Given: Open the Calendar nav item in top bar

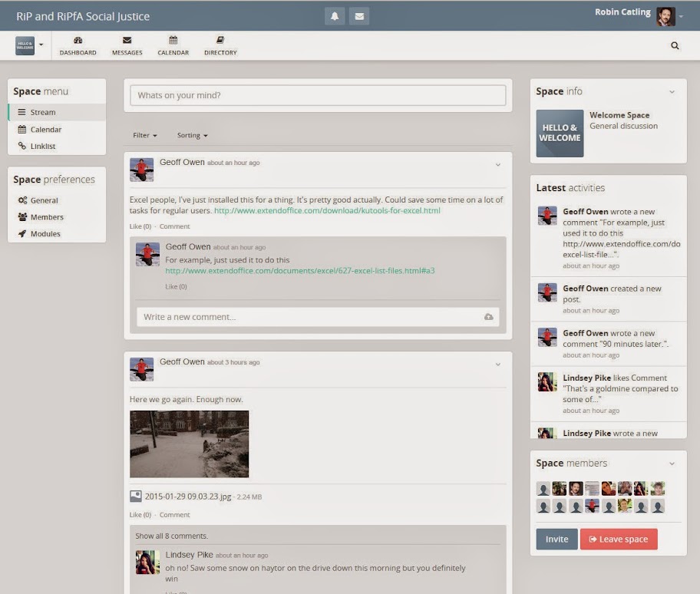Looking at the screenshot, I should pos(173,46).
